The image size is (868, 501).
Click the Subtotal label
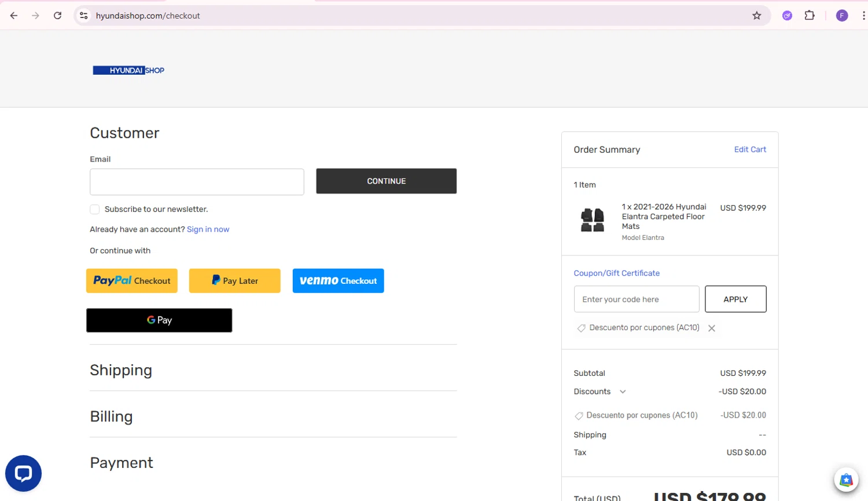click(589, 374)
